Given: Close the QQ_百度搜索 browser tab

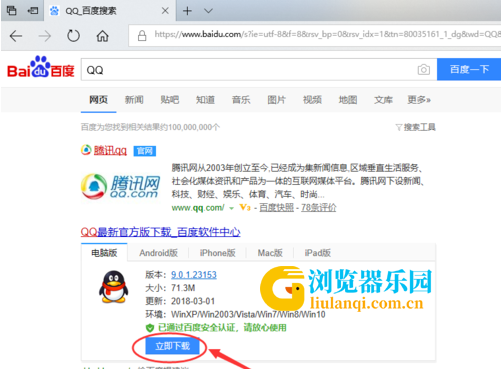Looking at the screenshot, I should [x=165, y=11].
